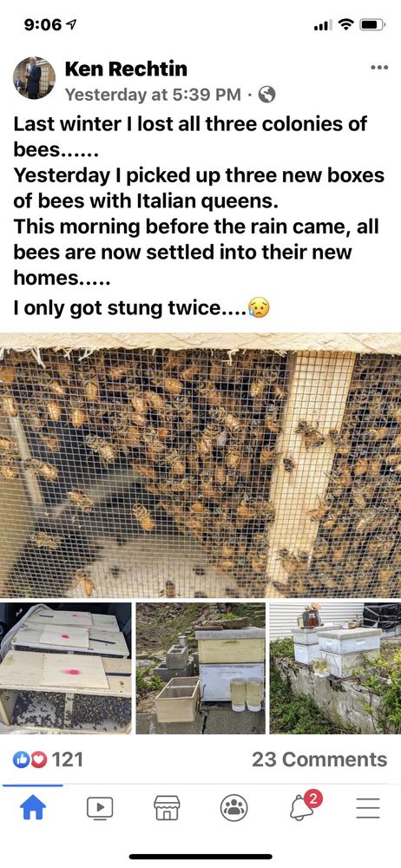View photo of white hives on wall
This screenshot has width=401, height=868.
(x=335, y=668)
